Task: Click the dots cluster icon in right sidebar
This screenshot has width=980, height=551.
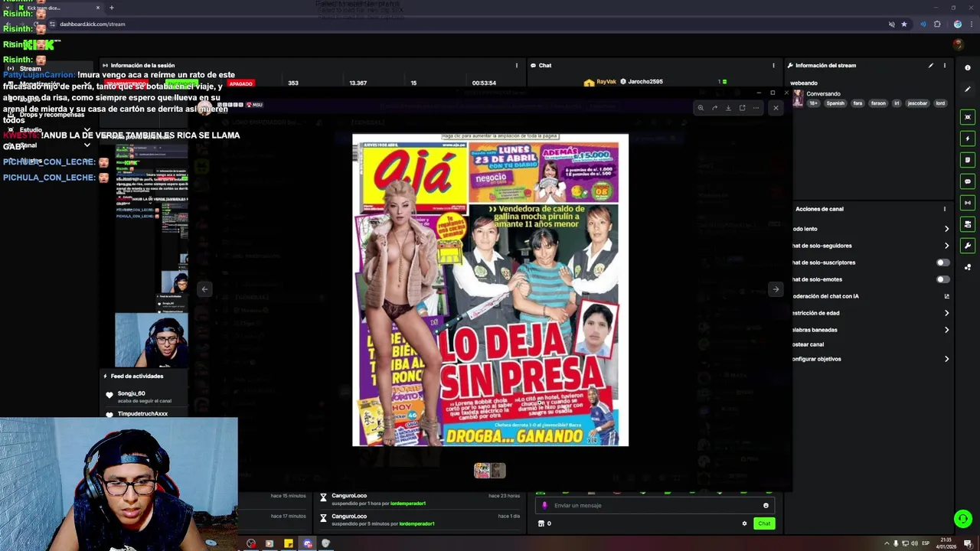Action: point(968,267)
